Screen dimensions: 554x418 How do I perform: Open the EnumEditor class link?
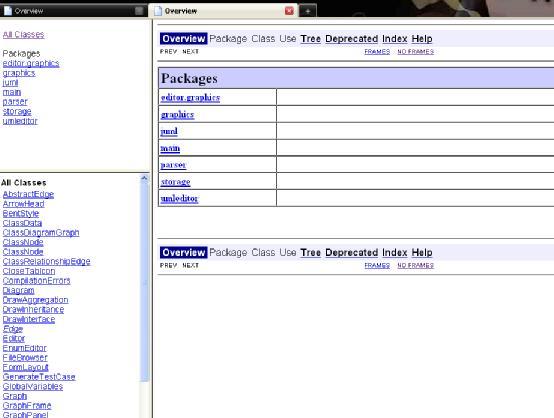(x=24, y=348)
